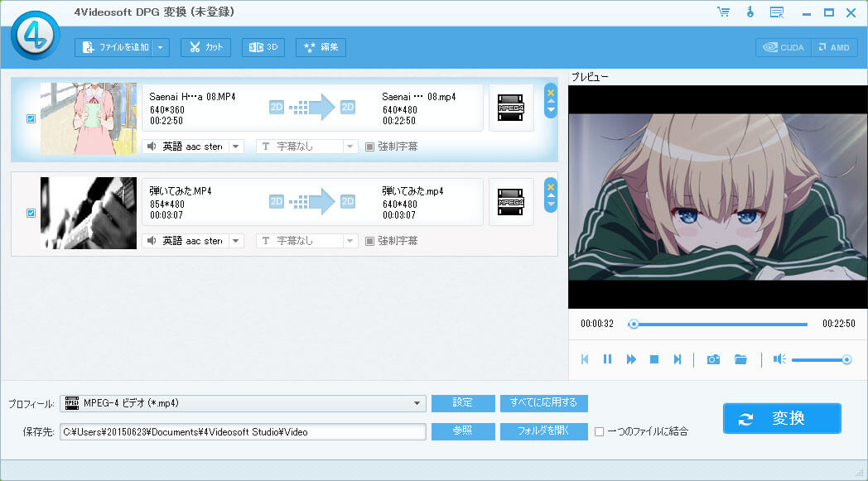Uncheck the 弾いてみた.MP4 file checkbox

[x=31, y=213]
